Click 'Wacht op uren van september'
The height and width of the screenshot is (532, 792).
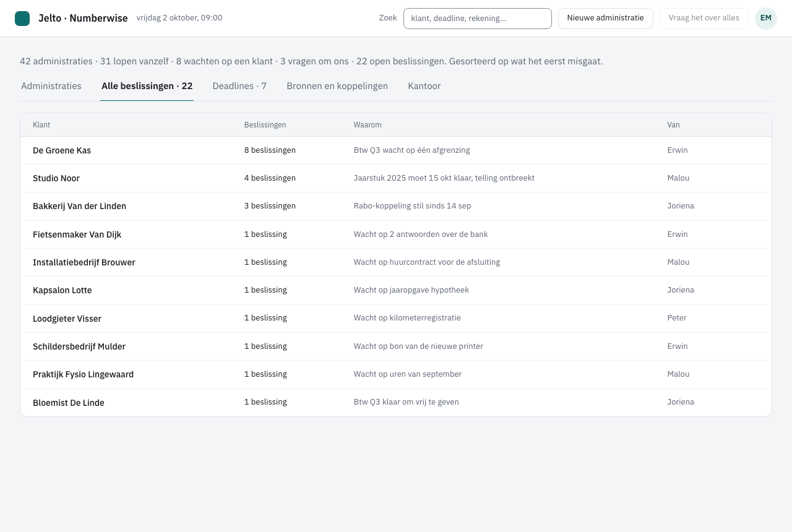coord(408,374)
